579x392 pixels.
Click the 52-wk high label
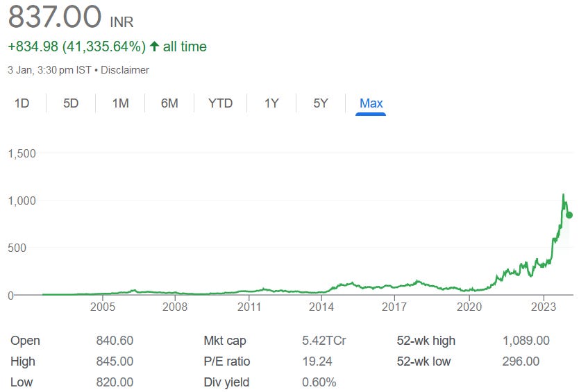[x=426, y=341]
